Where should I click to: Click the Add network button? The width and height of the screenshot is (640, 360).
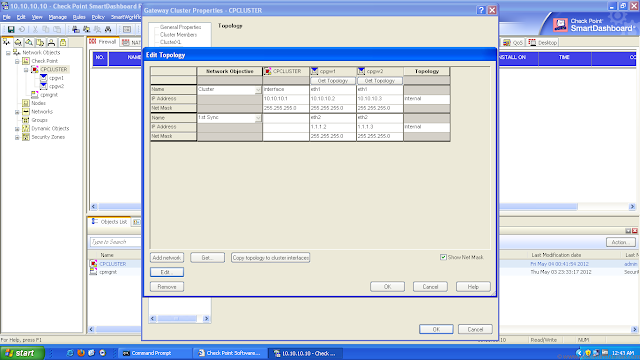coord(167,258)
